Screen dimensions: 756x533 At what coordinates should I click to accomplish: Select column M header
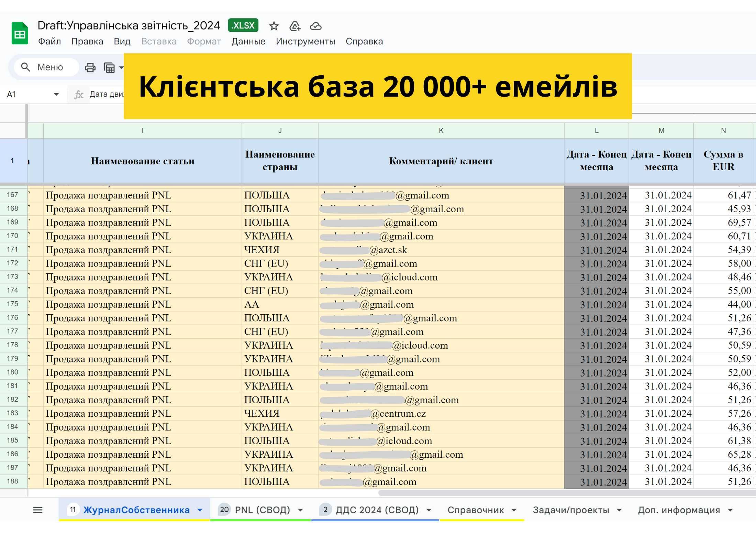(661, 131)
